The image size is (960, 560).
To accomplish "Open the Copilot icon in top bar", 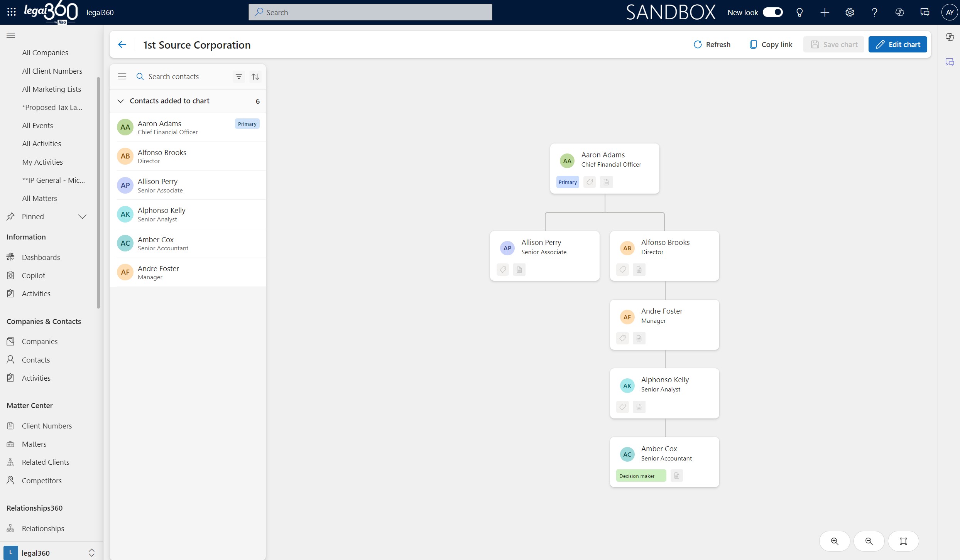I will coord(900,12).
